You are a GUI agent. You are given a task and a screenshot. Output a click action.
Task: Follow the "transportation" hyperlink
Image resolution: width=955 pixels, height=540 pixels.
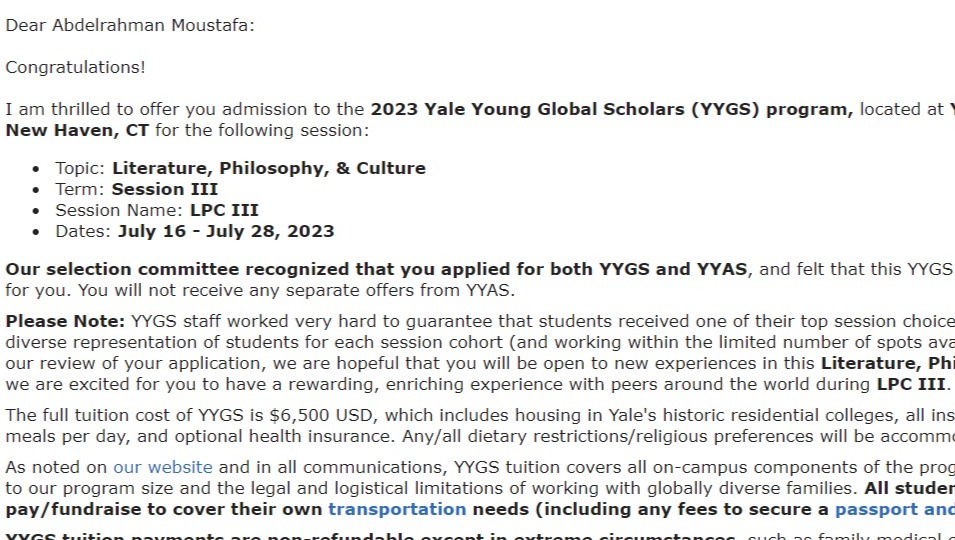(397, 510)
